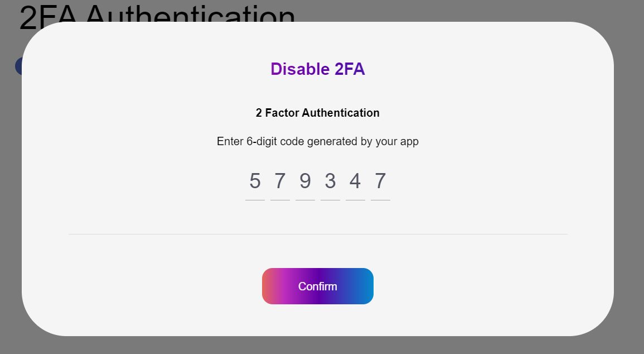Image resolution: width=644 pixels, height=354 pixels.
Task: Click the instruction text about entering the code
Action: coord(317,141)
